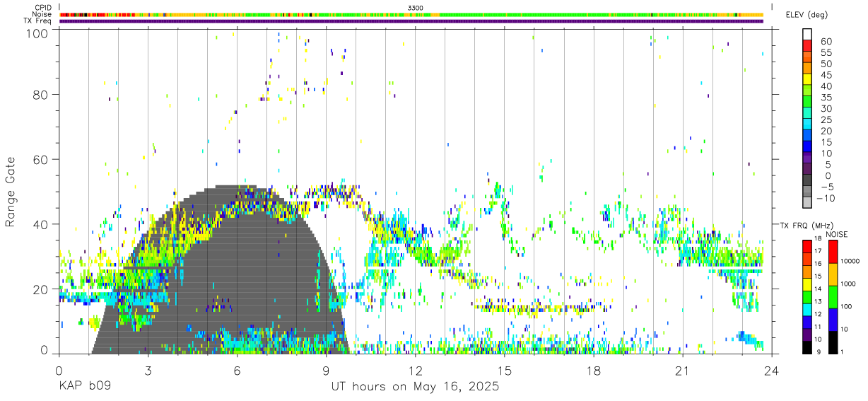Click the '9' tick on the UT hours axis

(x=326, y=371)
